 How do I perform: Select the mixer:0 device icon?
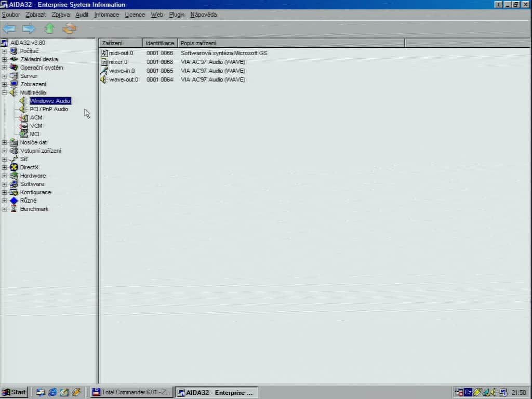[x=104, y=62]
